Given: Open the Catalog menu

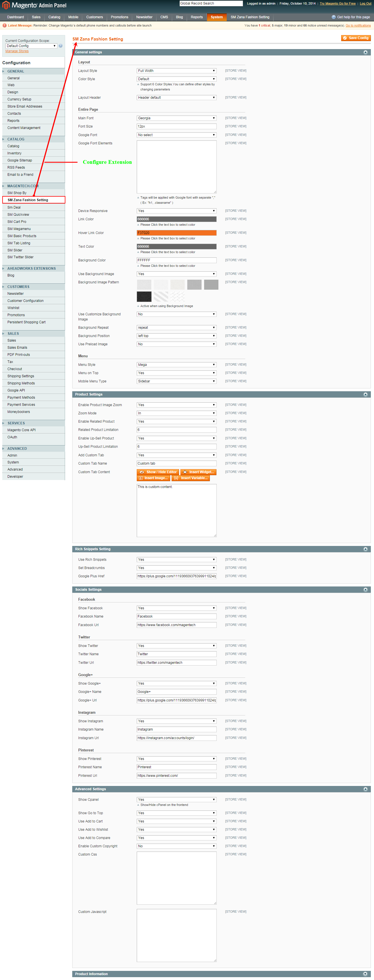Looking at the screenshot, I should click(x=54, y=17).
